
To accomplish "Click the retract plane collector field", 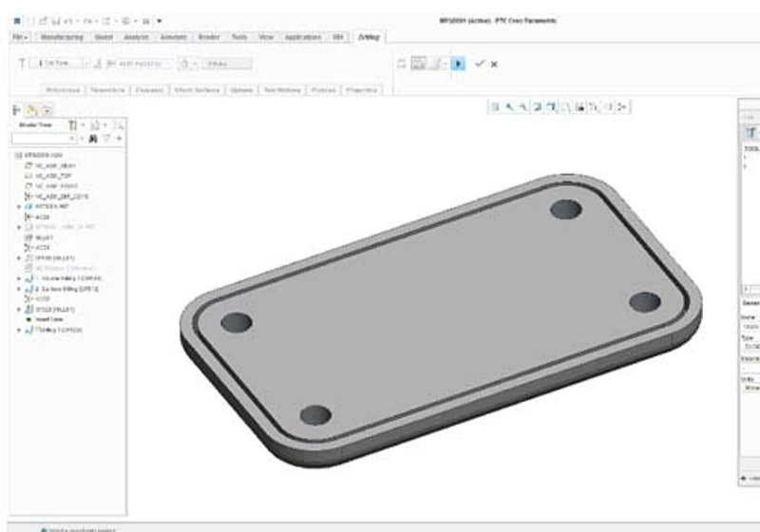I will tap(227, 64).
